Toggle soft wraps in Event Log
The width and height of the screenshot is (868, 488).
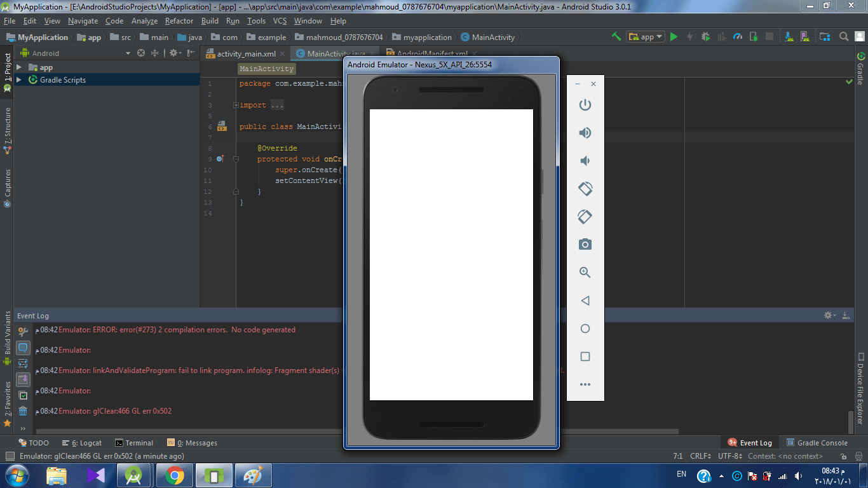[x=23, y=363]
